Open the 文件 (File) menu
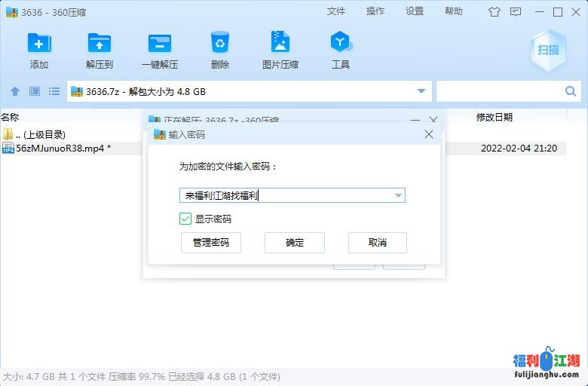Image resolution: width=588 pixels, height=386 pixels. (x=336, y=11)
